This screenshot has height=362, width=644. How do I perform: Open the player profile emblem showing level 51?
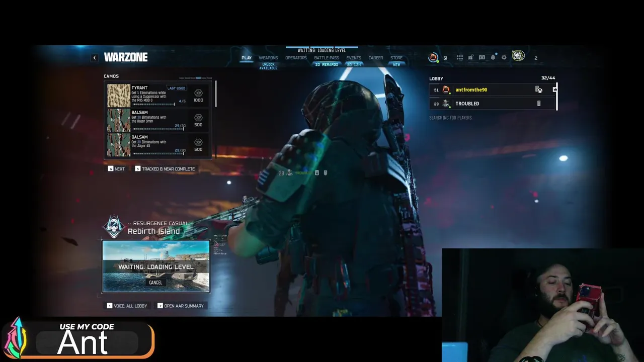pos(433,57)
